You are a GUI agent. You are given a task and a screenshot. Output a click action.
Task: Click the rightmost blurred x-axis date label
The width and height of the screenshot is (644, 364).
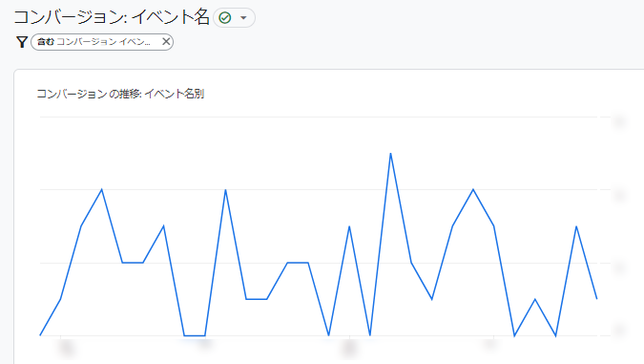point(489,344)
